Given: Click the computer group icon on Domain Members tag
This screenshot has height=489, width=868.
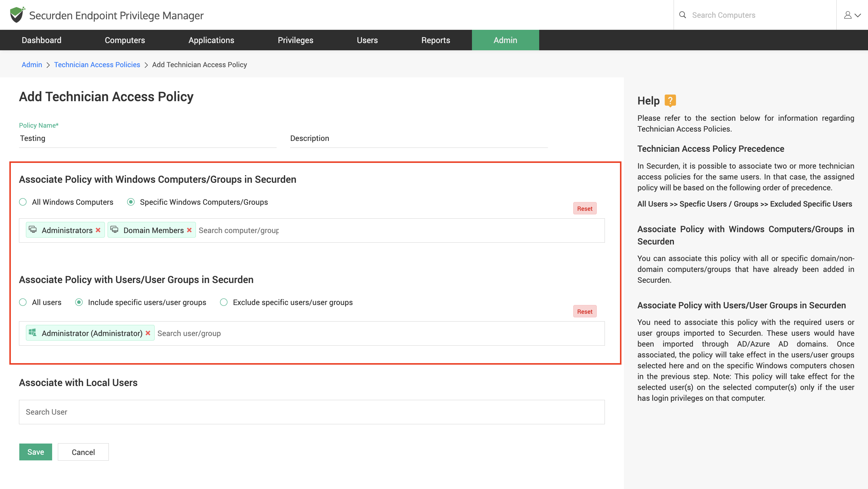Looking at the screenshot, I should [x=115, y=229].
